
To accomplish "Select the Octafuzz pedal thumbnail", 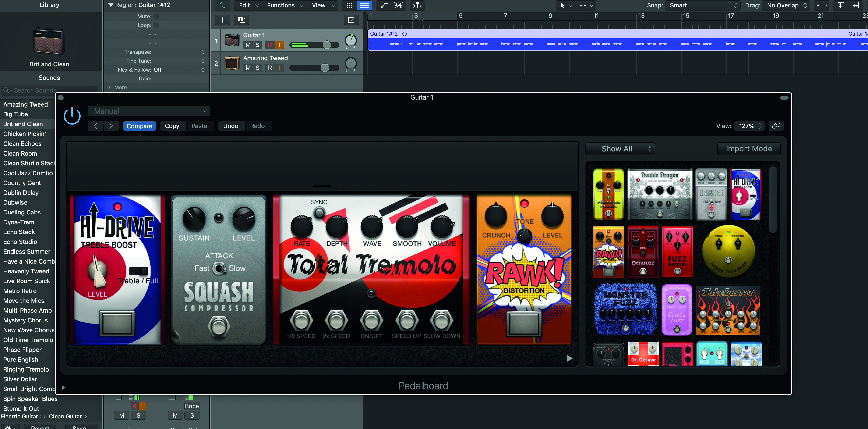I will coord(642,252).
